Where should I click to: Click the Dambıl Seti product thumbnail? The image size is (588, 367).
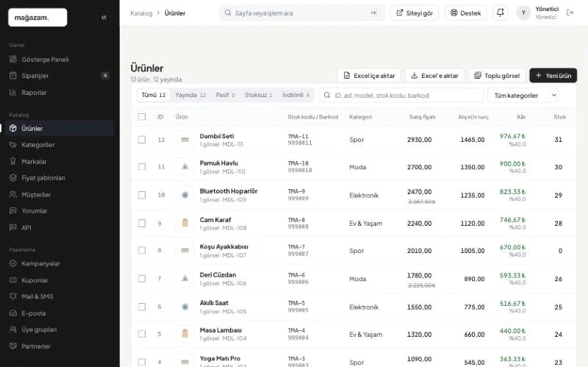coord(185,140)
